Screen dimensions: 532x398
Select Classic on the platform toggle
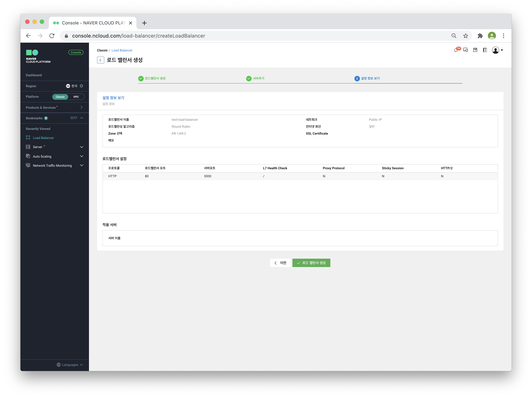60,97
